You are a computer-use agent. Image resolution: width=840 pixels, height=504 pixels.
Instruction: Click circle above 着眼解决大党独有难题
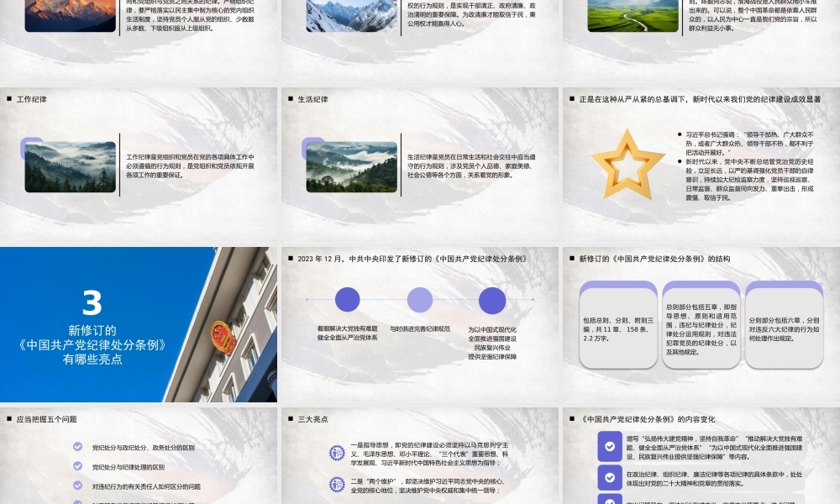click(x=347, y=299)
